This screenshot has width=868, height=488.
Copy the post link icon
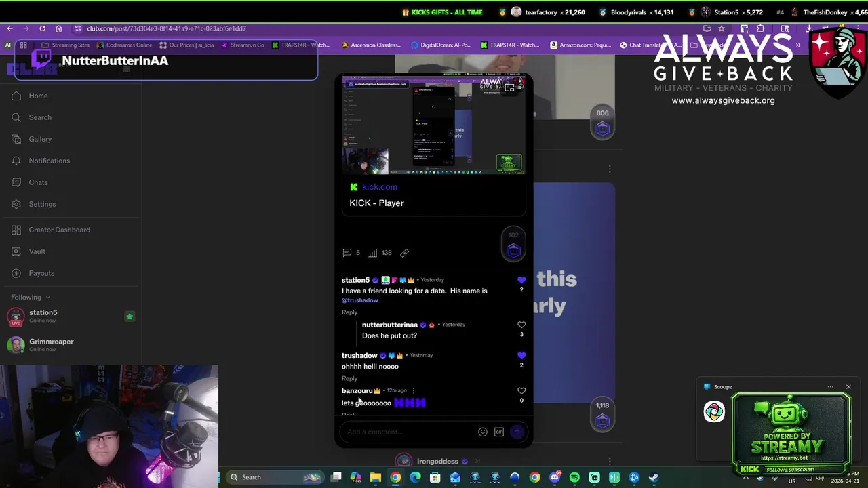[x=404, y=253]
